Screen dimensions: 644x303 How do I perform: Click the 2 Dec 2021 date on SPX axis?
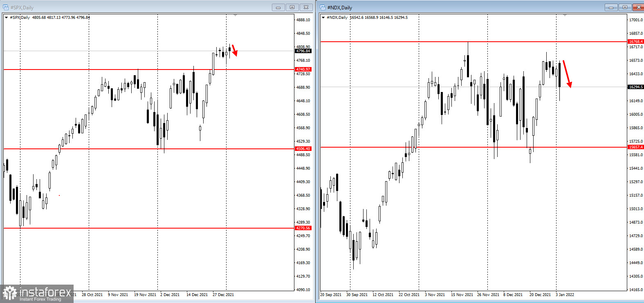point(170,295)
